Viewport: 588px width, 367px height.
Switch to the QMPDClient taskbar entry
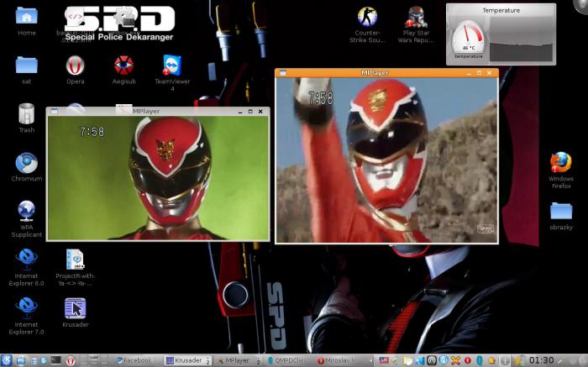pyautogui.click(x=288, y=360)
